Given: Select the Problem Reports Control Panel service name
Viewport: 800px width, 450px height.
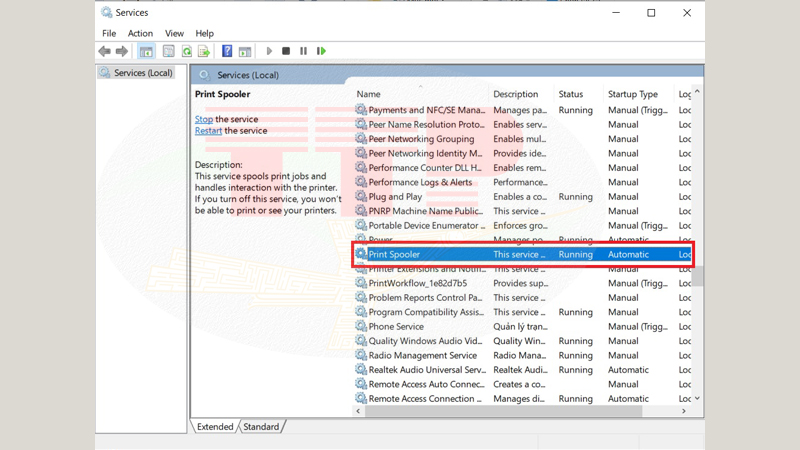Looking at the screenshot, I should click(x=425, y=297).
